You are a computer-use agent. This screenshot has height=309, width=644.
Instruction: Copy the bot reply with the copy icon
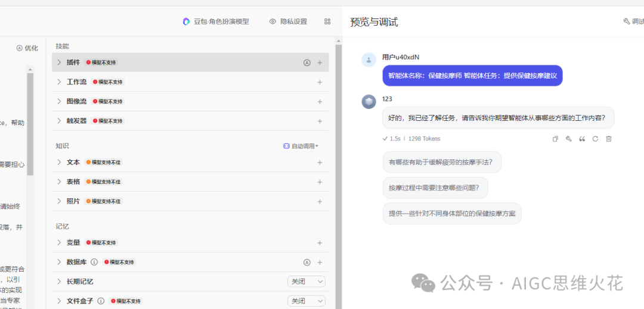pos(555,139)
